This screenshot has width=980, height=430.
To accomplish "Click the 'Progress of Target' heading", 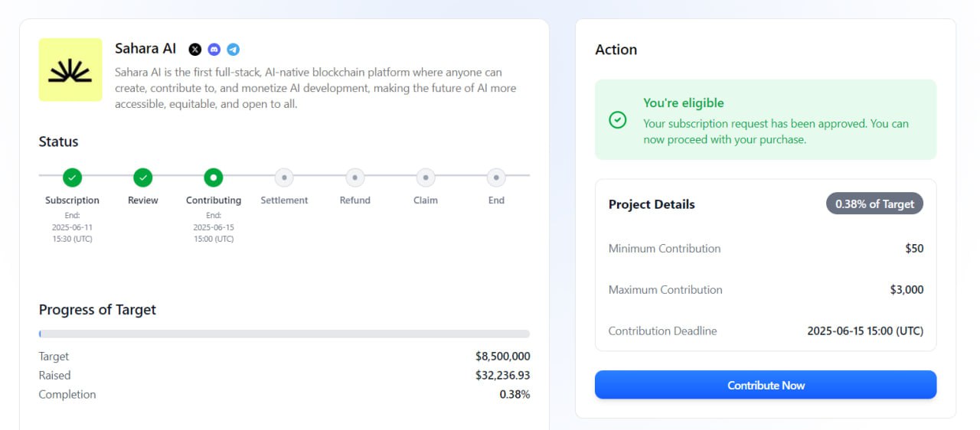I will (x=97, y=310).
